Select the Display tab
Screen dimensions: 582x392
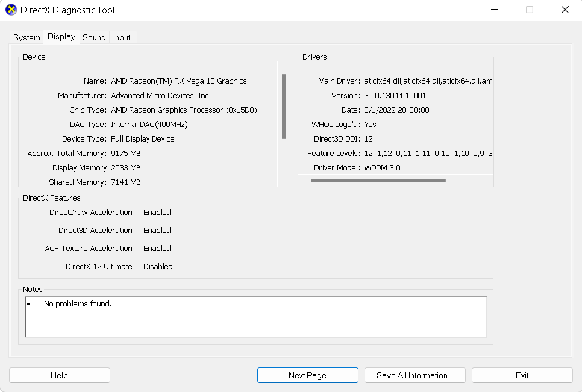[61, 37]
